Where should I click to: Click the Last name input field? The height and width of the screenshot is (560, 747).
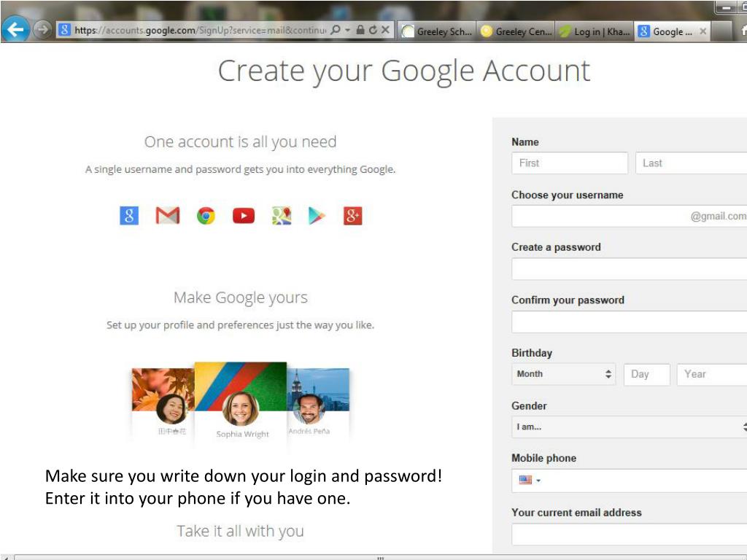click(692, 163)
